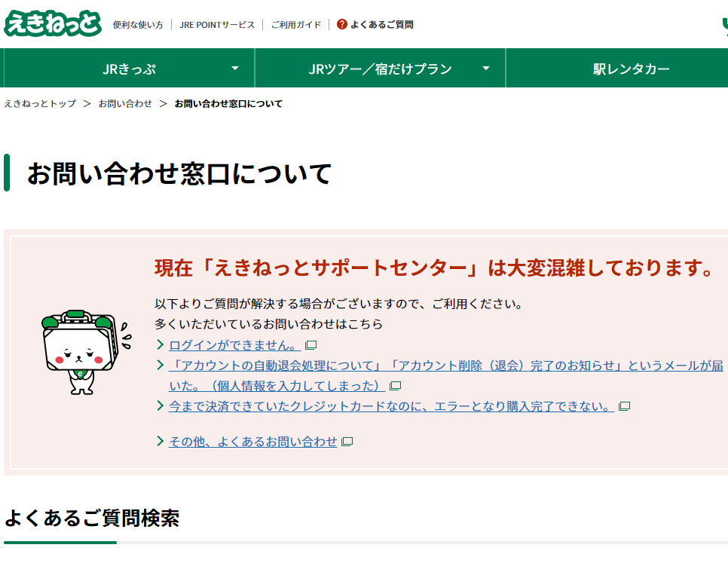The image size is (728, 563).
Task: Open クレジットカード エラー購入完了できない link
Action: (x=391, y=406)
